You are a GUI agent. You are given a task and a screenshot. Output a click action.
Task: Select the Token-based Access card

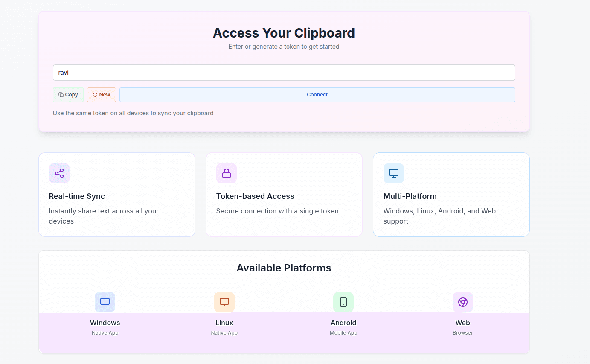pos(284,195)
